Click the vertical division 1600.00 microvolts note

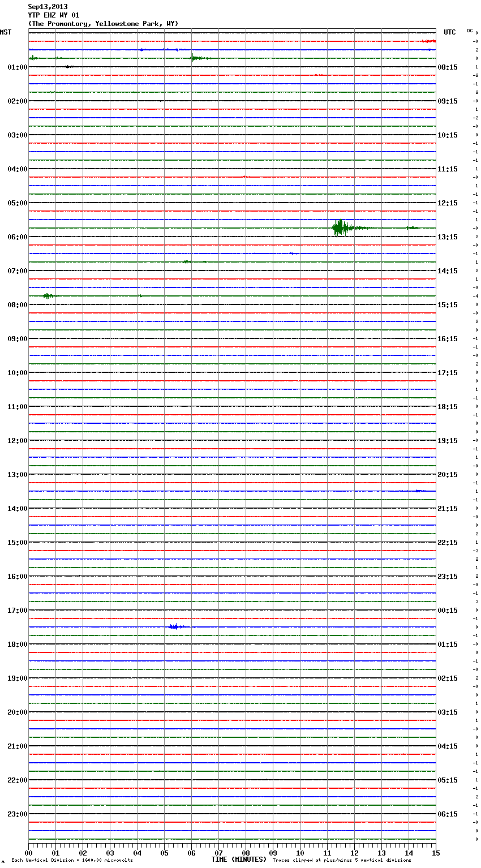pyautogui.click(x=72, y=860)
